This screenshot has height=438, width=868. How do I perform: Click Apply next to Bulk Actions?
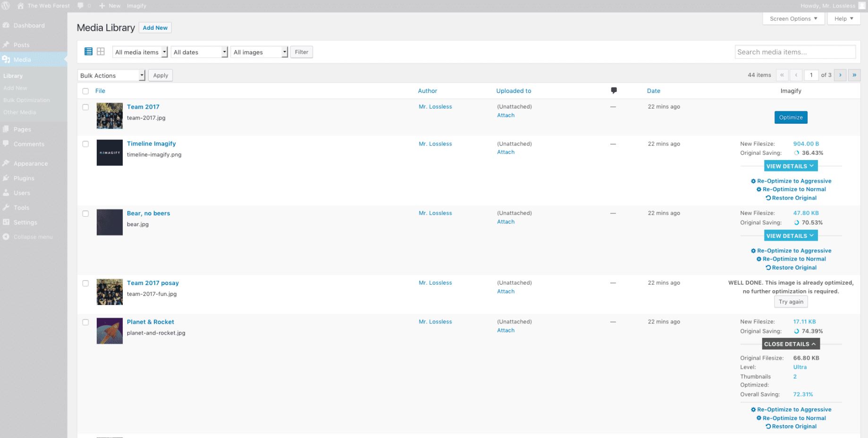(x=160, y=76)
